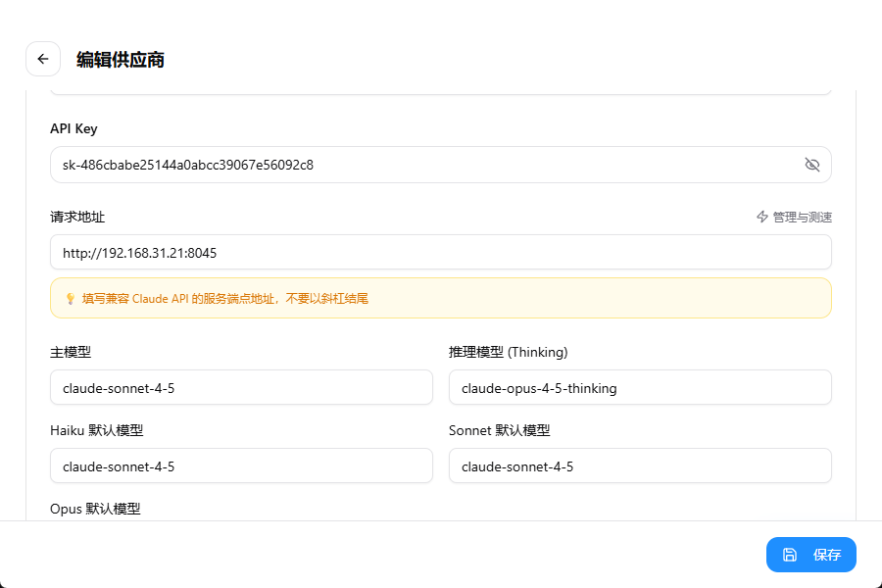The height and width of the screenshot is (588, 882).
Task: Click the 请求地址 label
Action: click(x=77, y=218)
